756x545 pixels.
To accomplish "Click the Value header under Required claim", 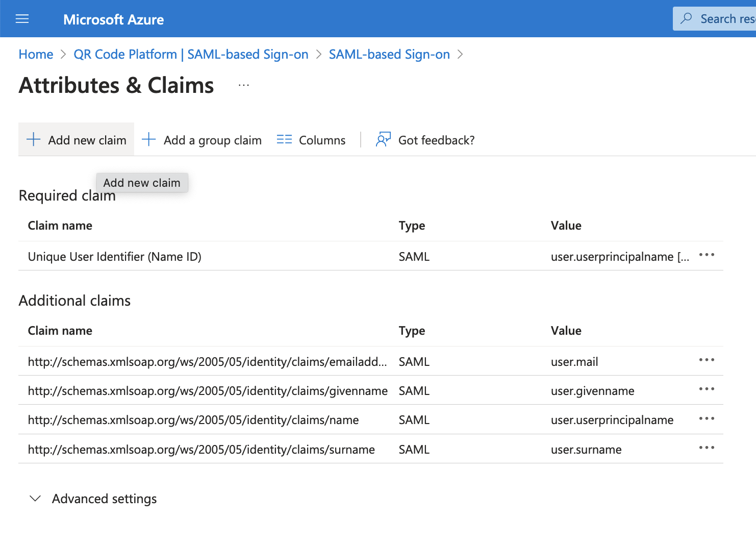I will point(566,226).
